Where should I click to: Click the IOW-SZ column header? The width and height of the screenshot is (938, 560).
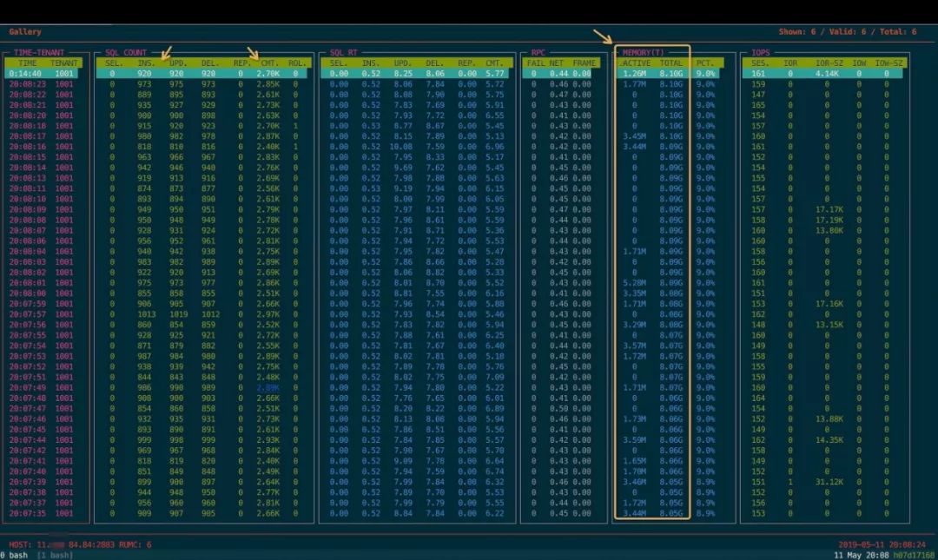tap(889, 63)
